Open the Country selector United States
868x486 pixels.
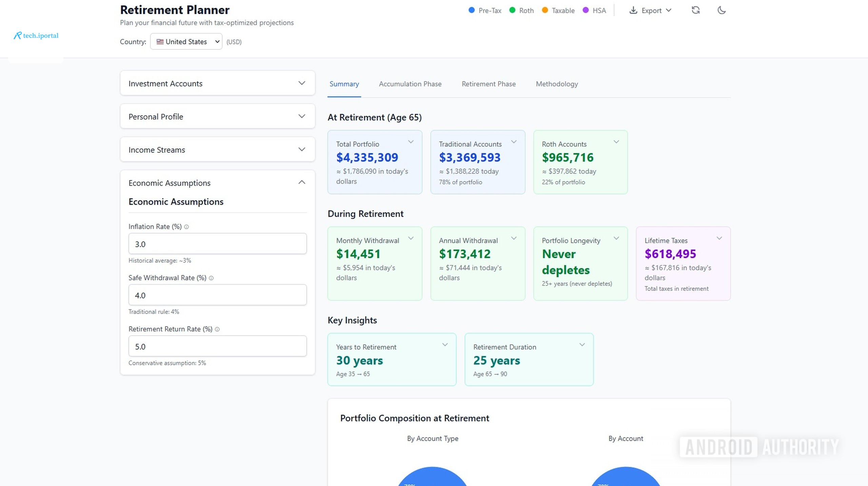(186, 41)
